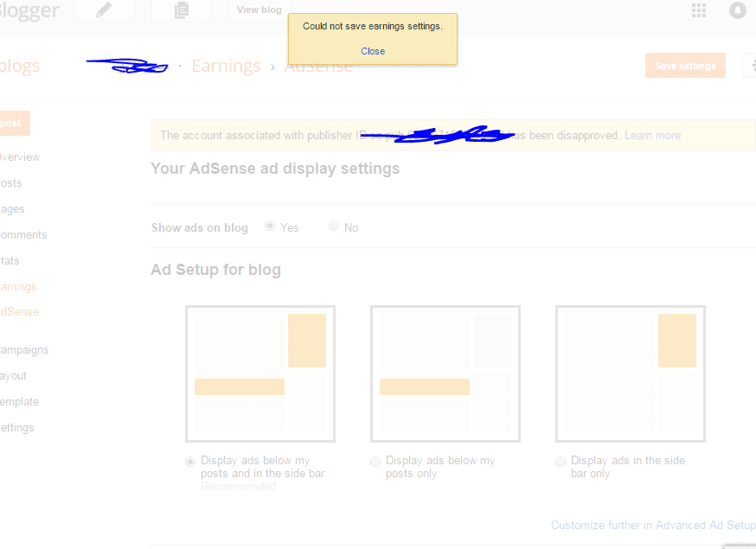
Task: Open Campaigns in the sidebar
Action: 24,350
